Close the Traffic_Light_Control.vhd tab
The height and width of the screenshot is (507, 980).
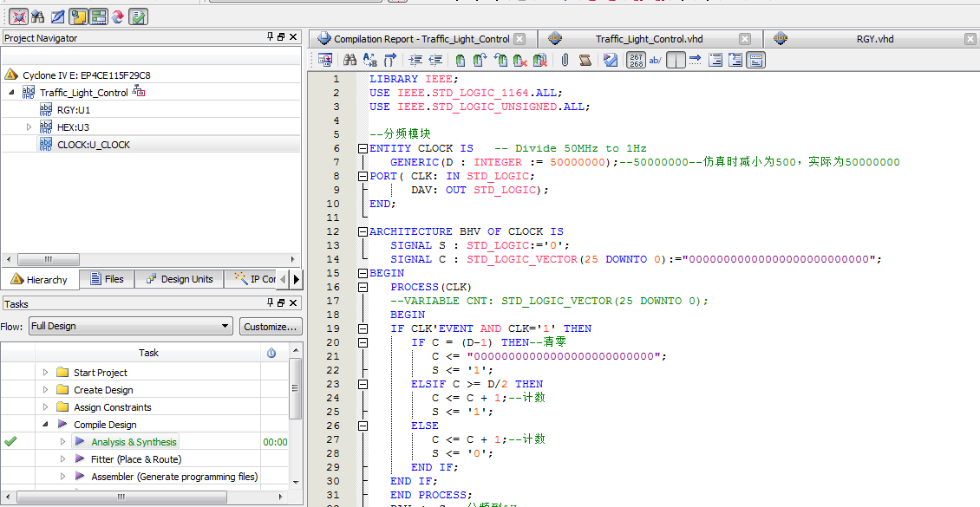744,39
